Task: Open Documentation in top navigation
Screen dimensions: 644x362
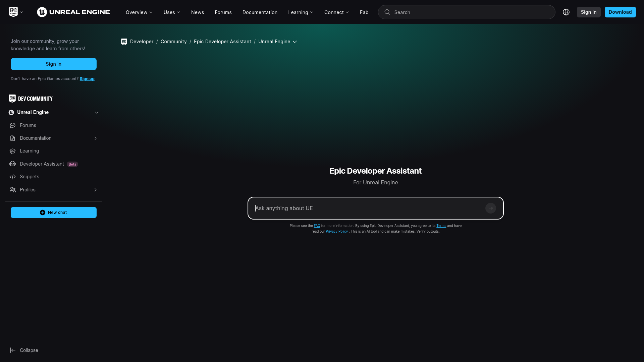Action: pyautogui.click(x=260, y=12)
